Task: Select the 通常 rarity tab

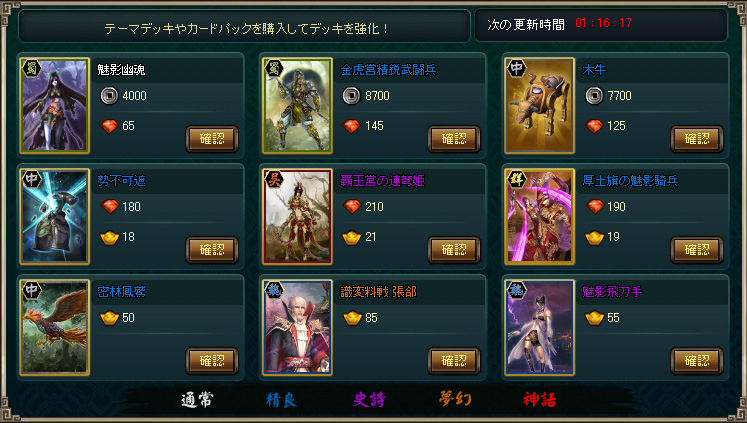Action: 197,400
